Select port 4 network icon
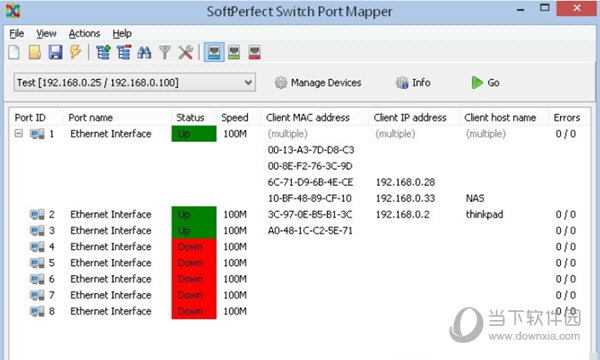The image size is (600, 360). coord(37,247)
